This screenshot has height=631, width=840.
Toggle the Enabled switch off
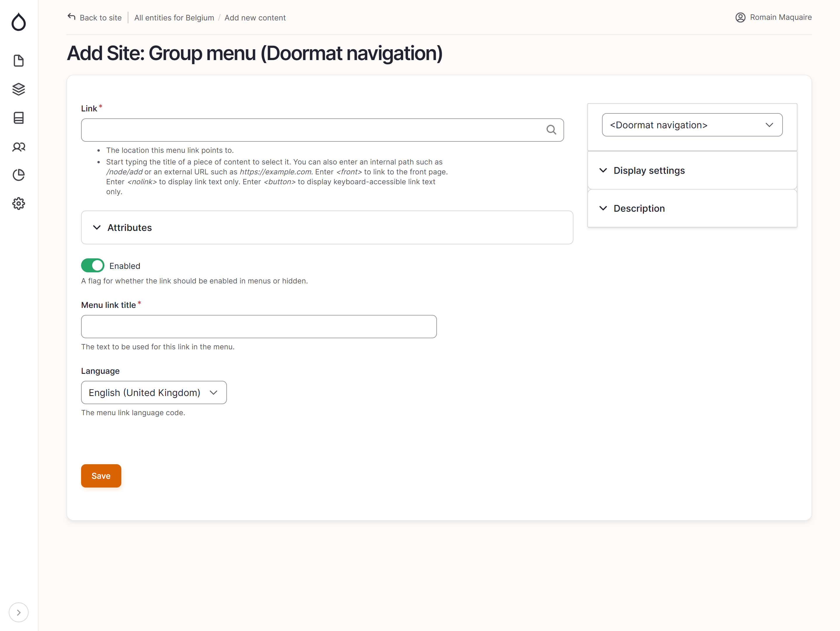tap(93, 265)
